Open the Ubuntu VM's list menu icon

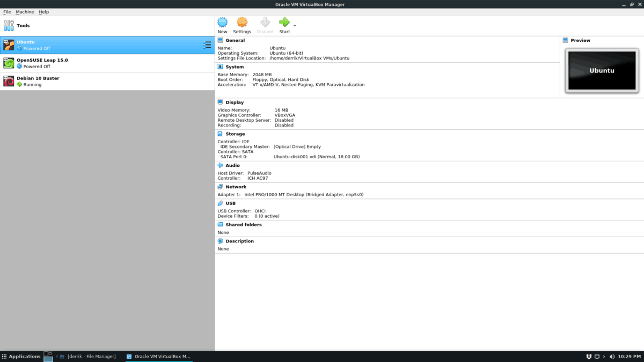click(x=207, y=45)
